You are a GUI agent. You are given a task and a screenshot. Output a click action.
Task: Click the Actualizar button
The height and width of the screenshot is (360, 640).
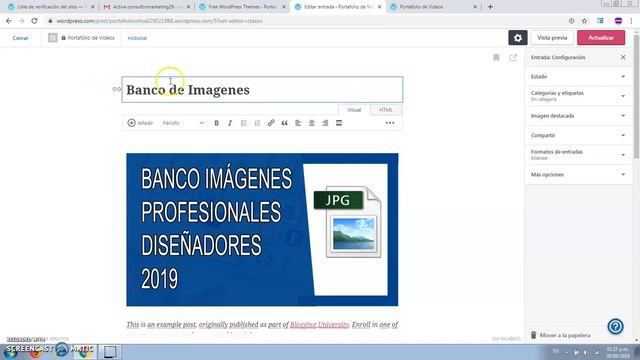(601, 38)
